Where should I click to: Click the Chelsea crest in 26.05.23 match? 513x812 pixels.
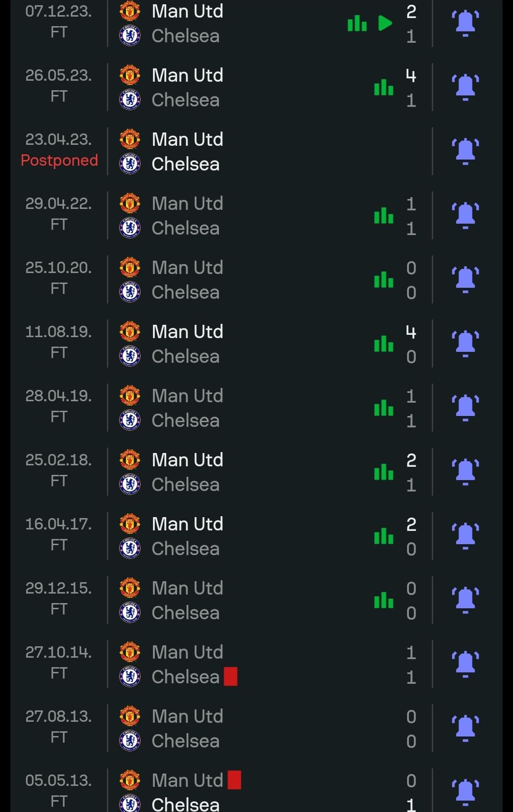130,99
